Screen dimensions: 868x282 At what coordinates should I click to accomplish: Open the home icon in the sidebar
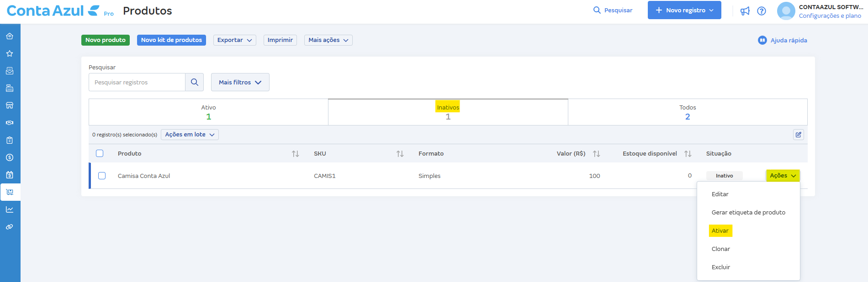pos(10,36)
